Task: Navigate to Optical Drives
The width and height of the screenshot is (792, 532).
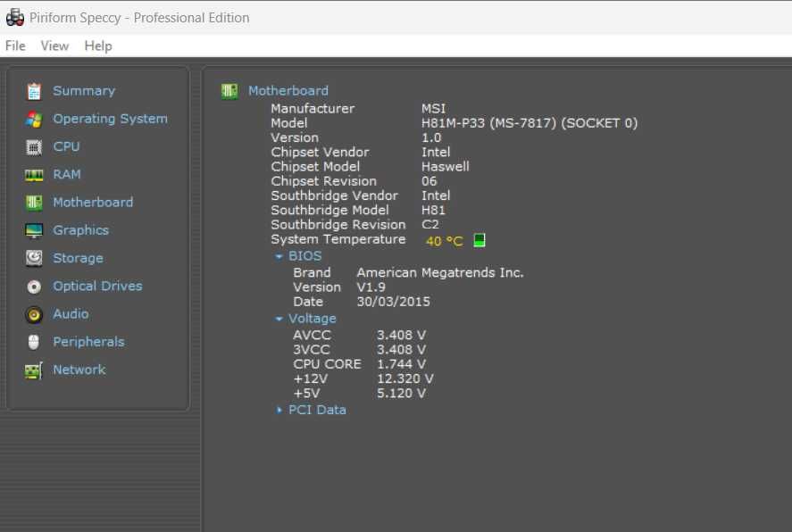Action: click(x=97, y=287)
